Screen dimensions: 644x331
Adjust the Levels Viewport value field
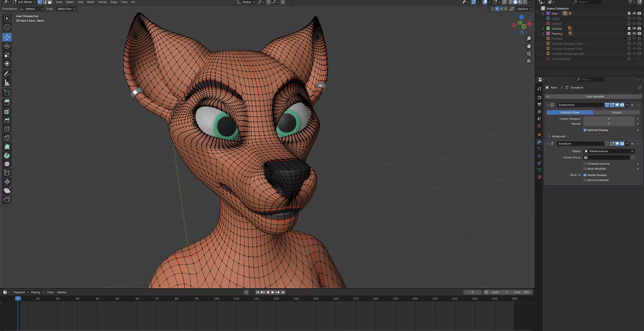click(609, 119)
